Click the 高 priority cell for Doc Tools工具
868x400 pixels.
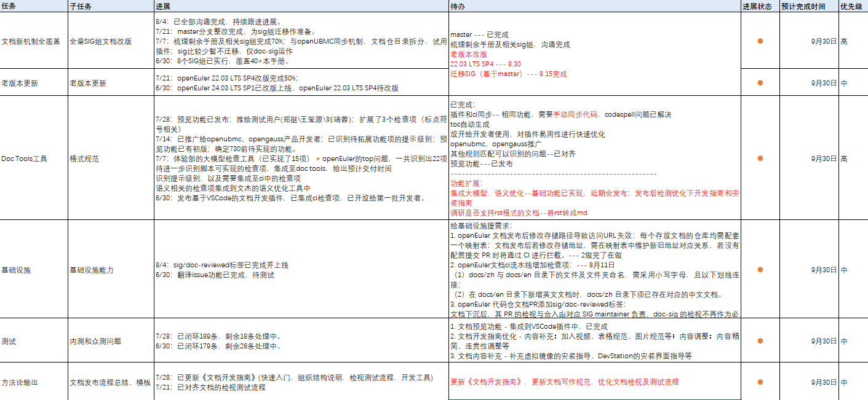[844, 159]
